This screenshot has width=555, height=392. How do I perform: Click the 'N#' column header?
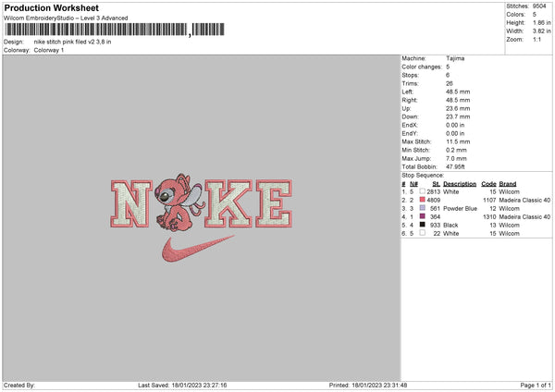click(x=413, y=184)
